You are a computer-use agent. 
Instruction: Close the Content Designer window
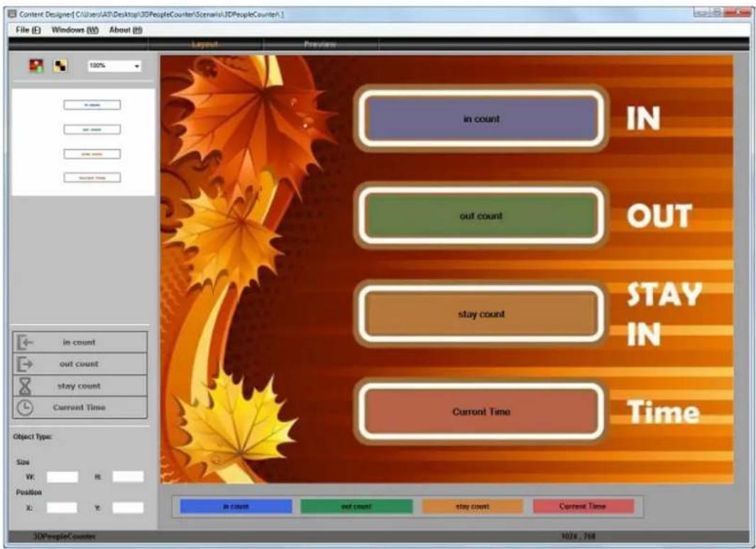[x=738, y=13]
